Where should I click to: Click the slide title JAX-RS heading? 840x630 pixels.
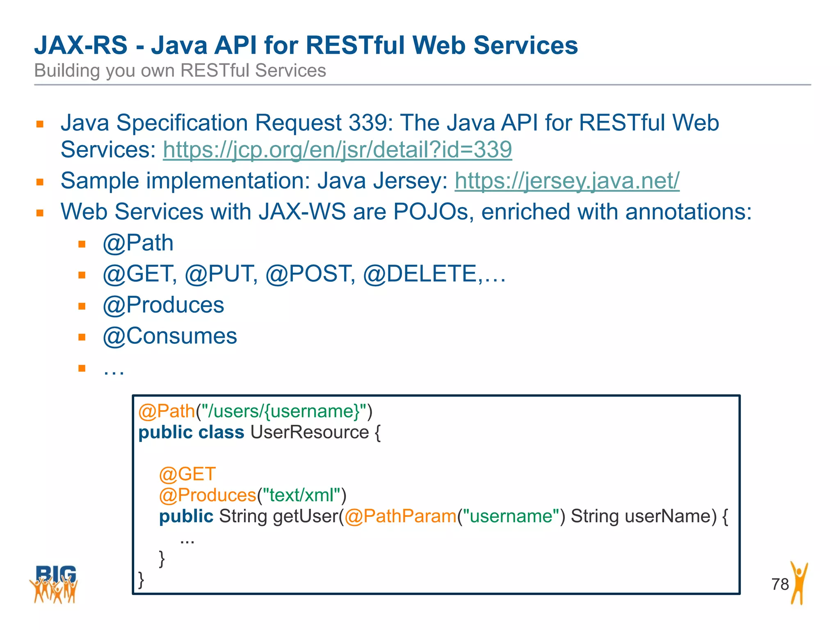(306, 45)
